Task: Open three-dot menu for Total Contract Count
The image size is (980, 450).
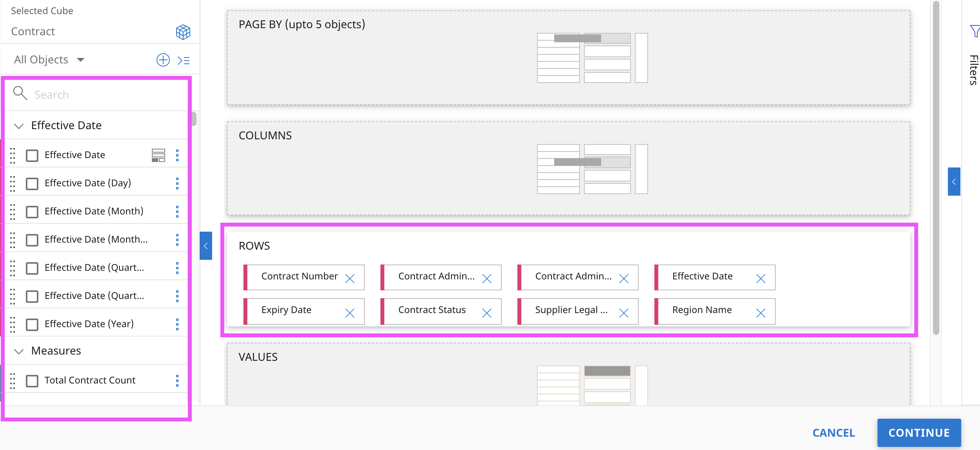Action: click(177, 380)
